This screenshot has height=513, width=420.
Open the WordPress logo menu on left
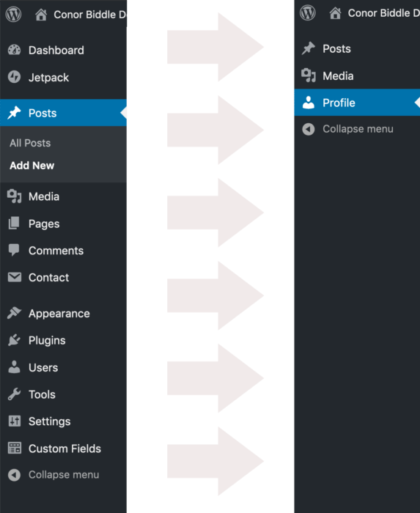13,15
